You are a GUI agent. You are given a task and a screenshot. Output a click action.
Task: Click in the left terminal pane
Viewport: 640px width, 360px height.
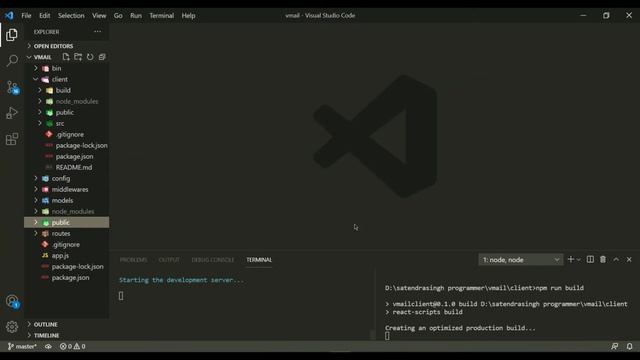[x=243, y=304]
